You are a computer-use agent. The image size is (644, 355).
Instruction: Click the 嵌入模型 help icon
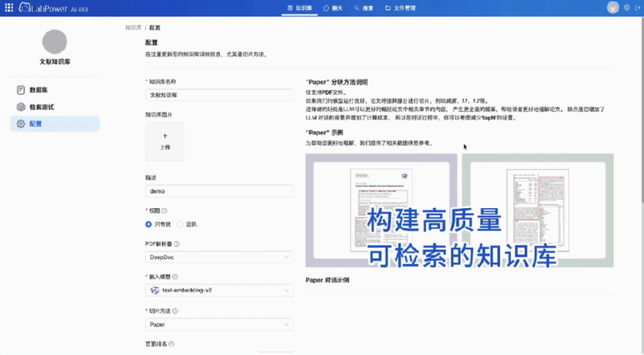coord(175,277)
